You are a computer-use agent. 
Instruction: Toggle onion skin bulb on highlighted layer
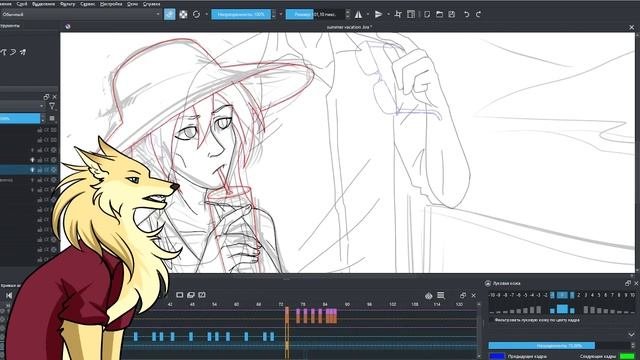point(33,170)
